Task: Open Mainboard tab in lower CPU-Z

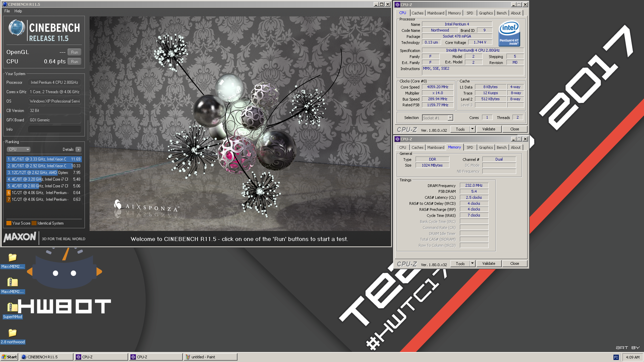Action: (x=436, y=147)
